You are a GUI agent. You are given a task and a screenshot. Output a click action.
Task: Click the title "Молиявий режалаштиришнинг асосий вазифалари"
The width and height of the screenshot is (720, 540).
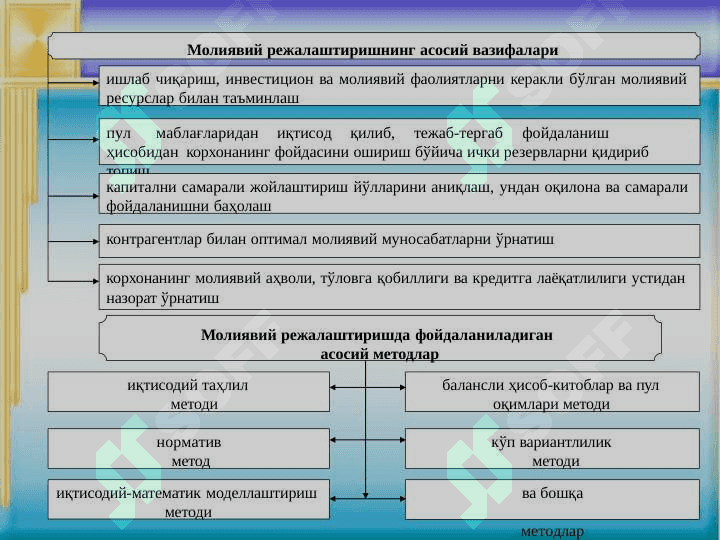[x=372, y=50]
